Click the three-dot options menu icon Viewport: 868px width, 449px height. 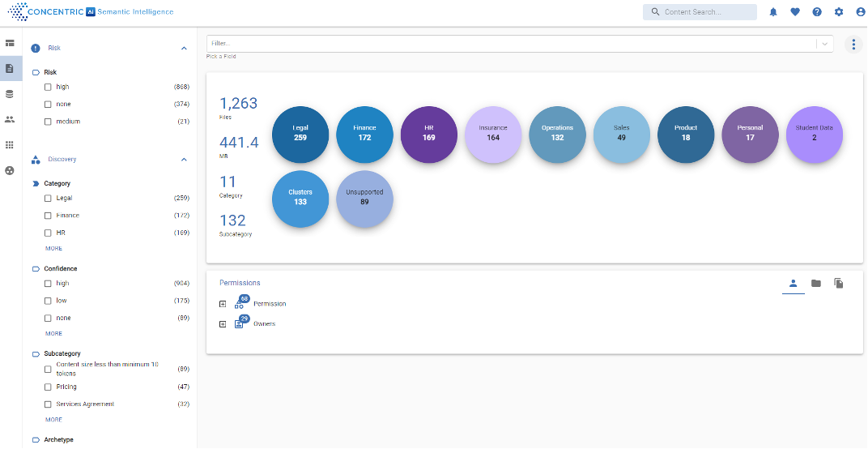point(853,45)
